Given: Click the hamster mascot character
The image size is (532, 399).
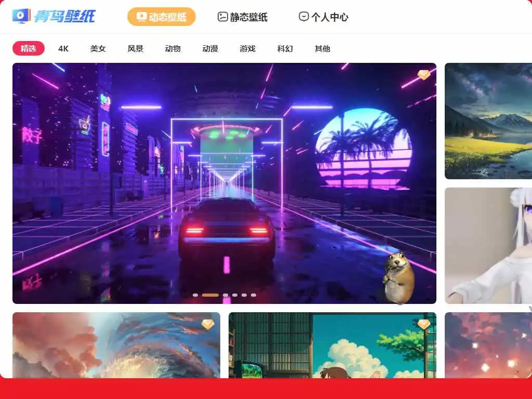Looking at the screenshot, I should tap(399, 278).
